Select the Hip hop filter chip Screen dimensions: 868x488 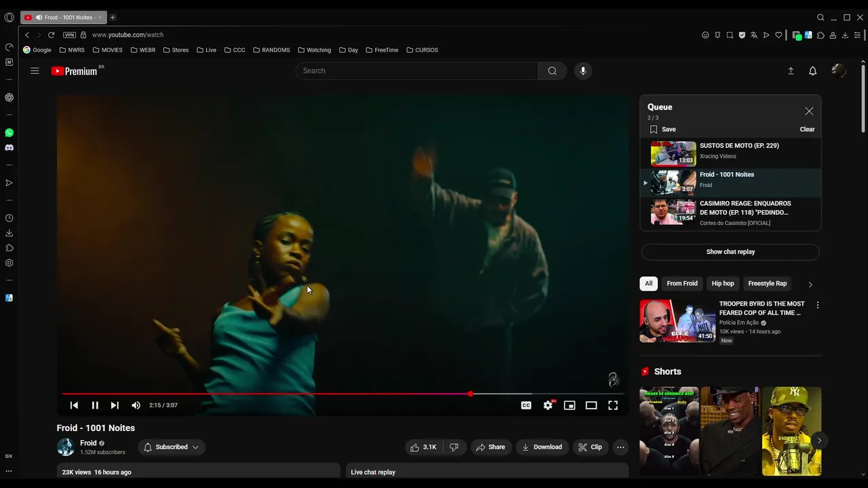(x=723, y=283)
